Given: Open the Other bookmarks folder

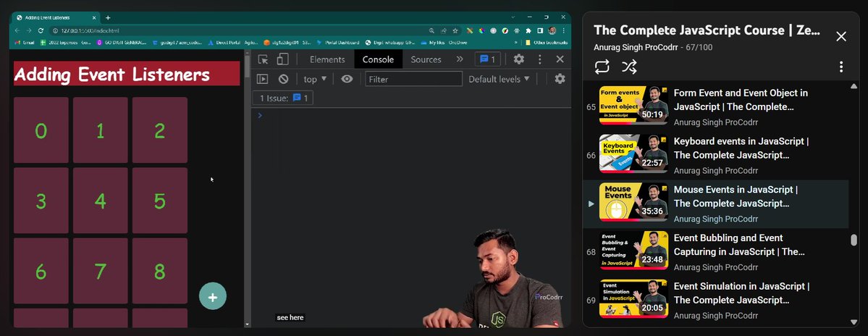Looking at the screenshot, I should pyautogui.click(x=547, y=43).
